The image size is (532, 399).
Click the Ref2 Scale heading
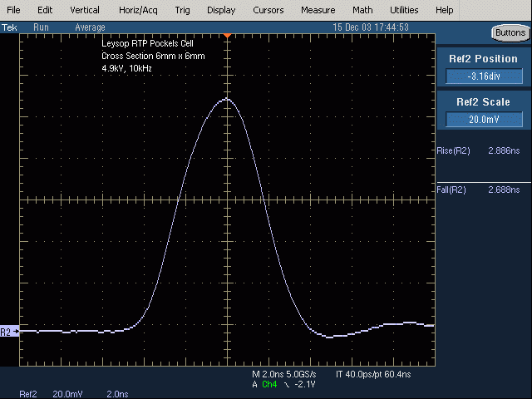click(x=484, y=102)
